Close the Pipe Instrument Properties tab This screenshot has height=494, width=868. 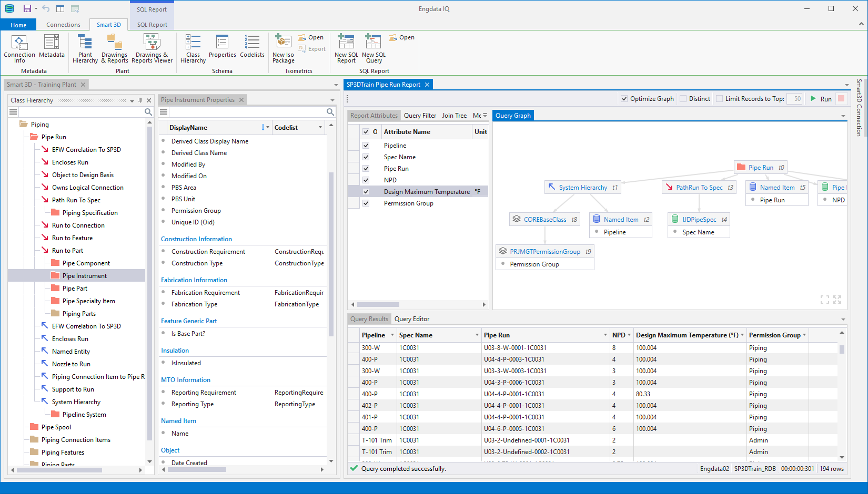coord(241,100)
